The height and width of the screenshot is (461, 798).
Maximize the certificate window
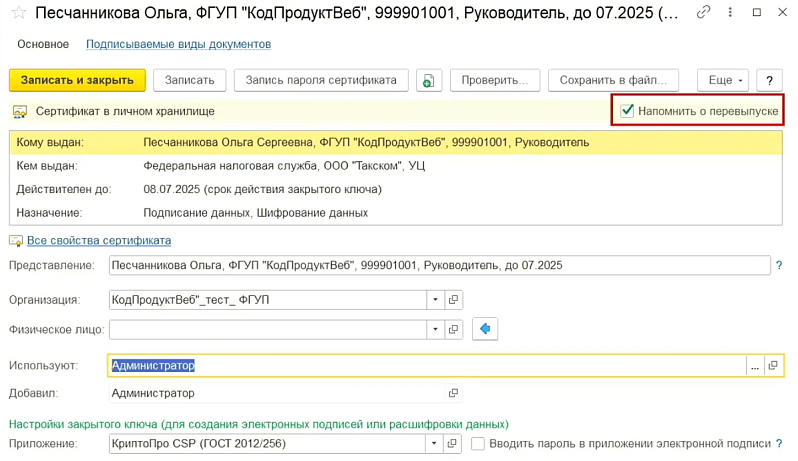pyautogui.click(x=757, y=12)
